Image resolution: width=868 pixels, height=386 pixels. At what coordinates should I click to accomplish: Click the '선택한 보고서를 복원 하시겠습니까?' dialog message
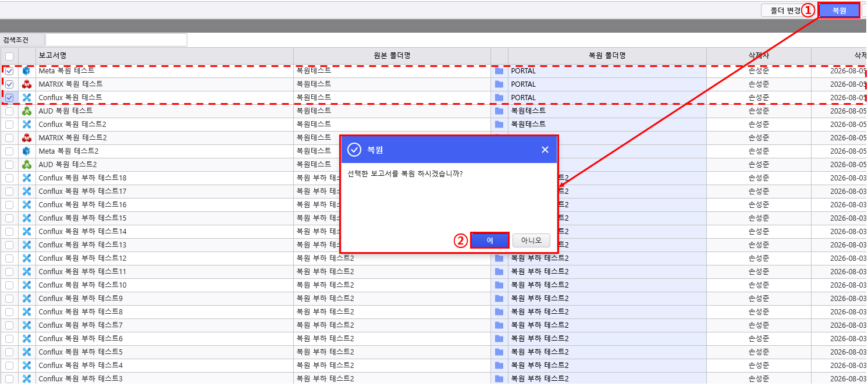405,173
